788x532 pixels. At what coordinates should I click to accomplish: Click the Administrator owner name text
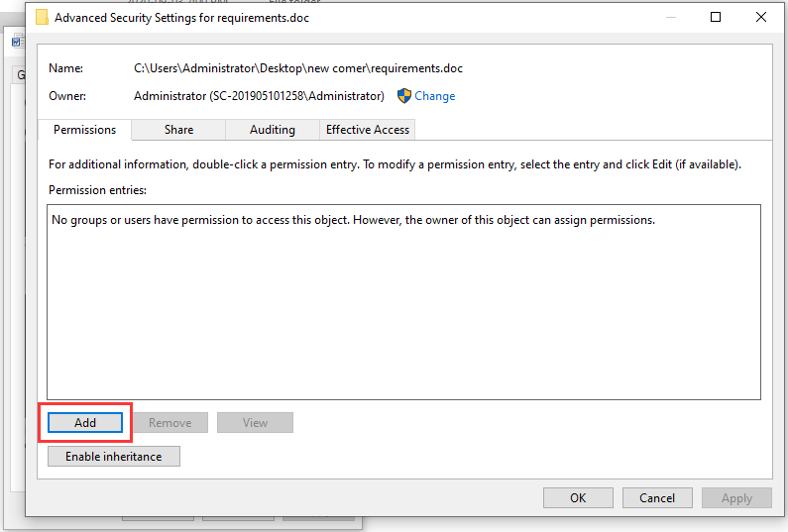coord(259,96)
